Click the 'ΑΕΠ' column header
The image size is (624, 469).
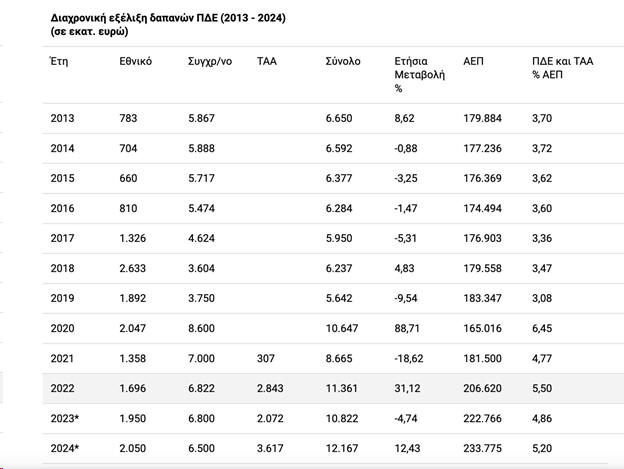coord(474,62)
